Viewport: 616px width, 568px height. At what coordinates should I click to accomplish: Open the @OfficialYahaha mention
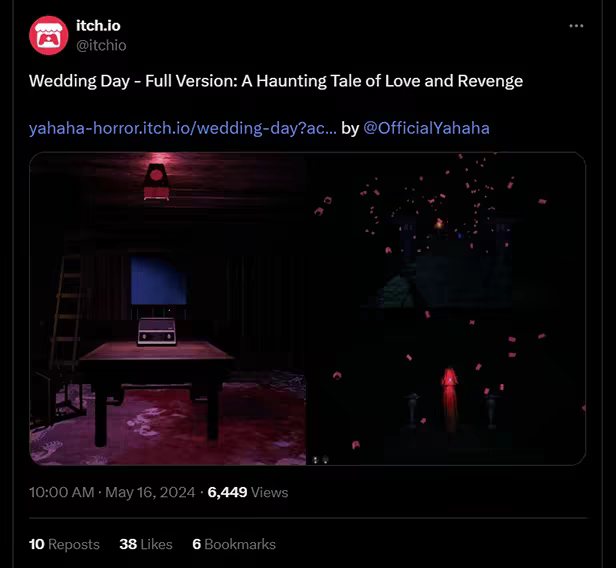click(x=426, y=128)
